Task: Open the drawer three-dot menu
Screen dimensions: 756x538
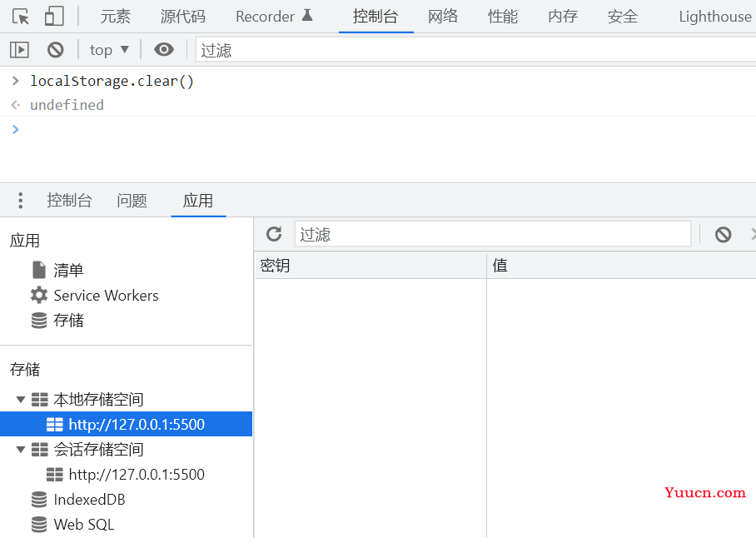Action: pos(20,201)
